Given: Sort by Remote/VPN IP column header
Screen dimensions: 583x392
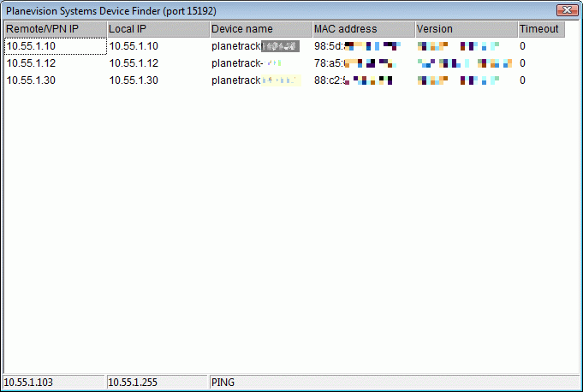Looking at the screenshot, I should (x=56, y=29).
